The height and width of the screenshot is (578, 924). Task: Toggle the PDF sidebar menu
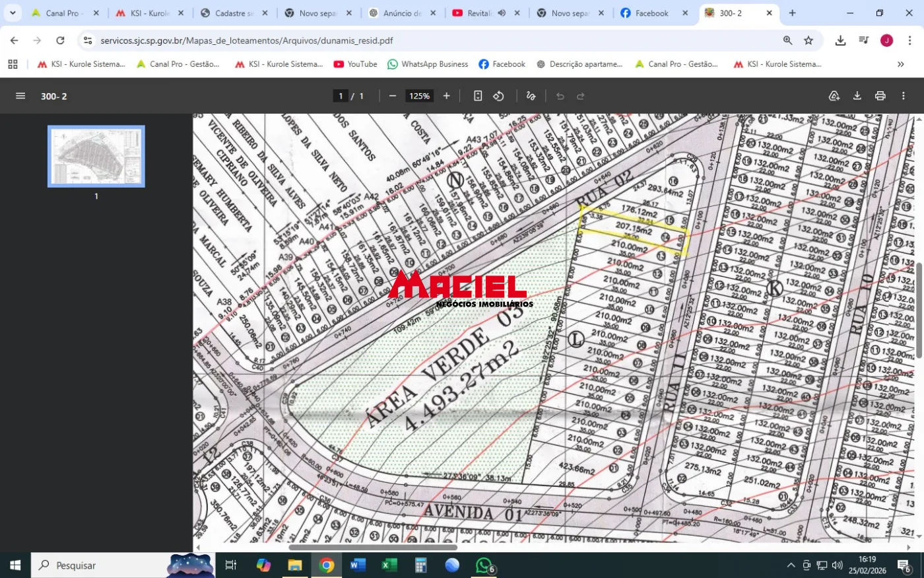point(20,96)
